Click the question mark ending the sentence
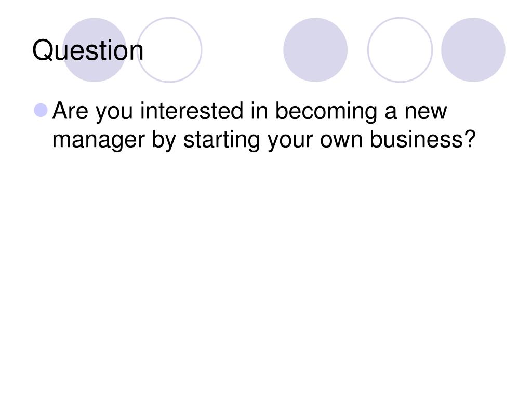This screenshot has width=532, height=399. coord(470,139)
